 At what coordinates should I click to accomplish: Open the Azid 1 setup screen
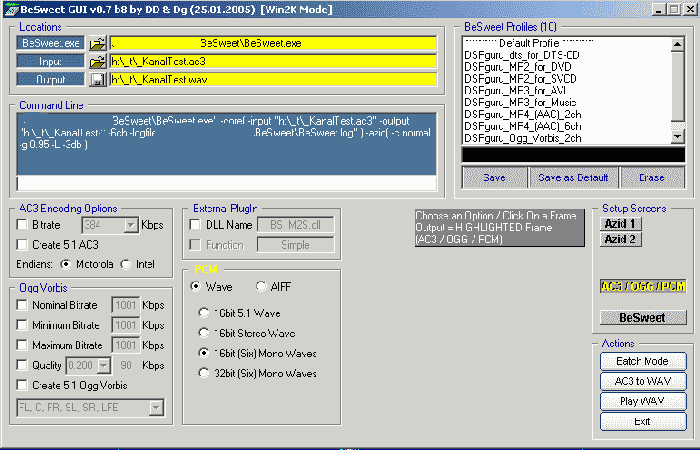coord(620,223)
